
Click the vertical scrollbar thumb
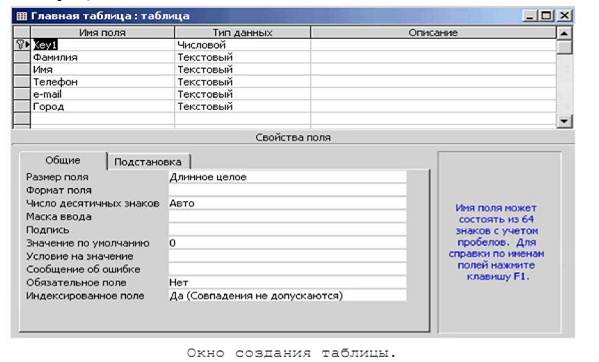click(564, 47)
